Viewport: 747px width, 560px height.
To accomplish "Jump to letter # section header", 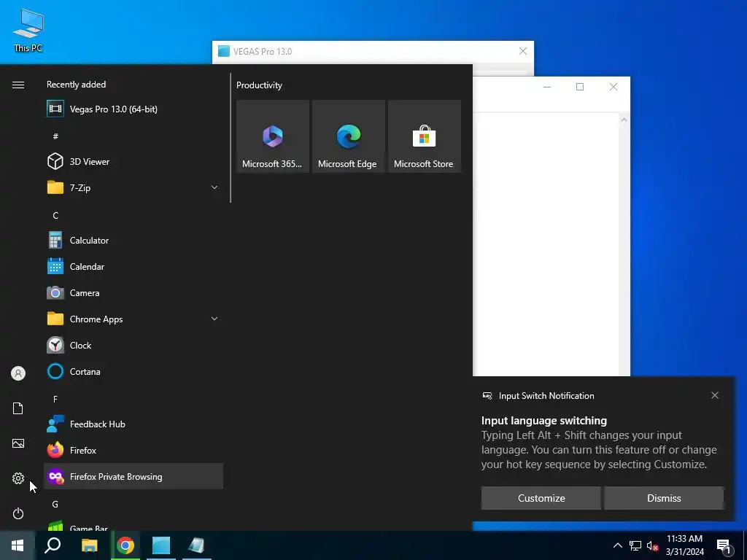I will 55,136.
